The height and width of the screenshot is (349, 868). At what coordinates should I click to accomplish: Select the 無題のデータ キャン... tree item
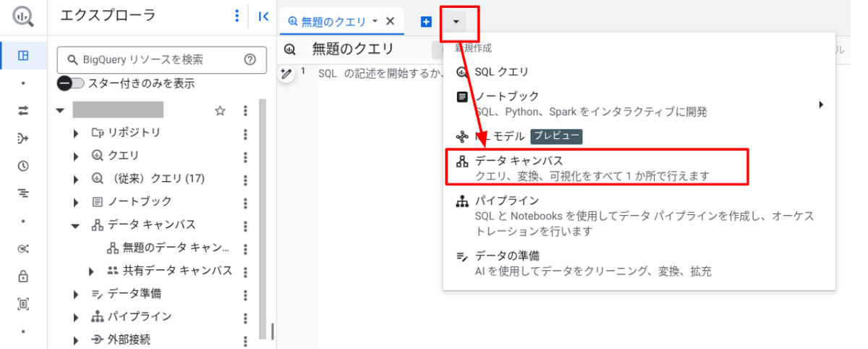point(168,248)
